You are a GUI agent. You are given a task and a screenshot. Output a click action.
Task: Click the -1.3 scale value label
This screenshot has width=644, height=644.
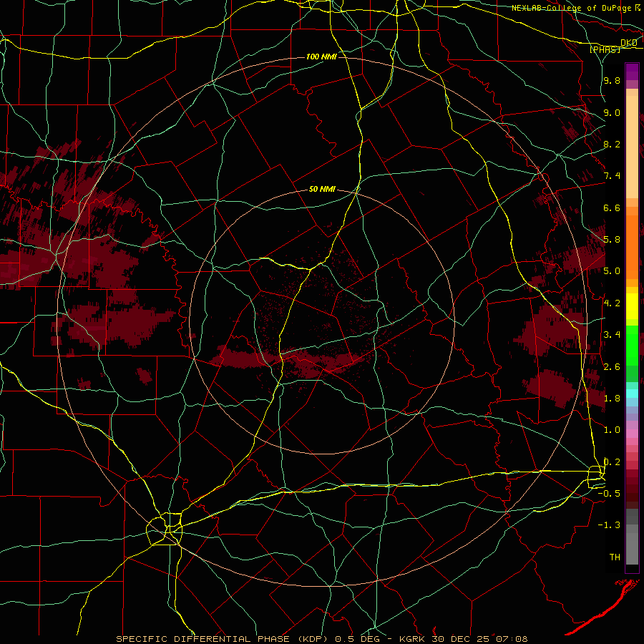pos(609,525)
